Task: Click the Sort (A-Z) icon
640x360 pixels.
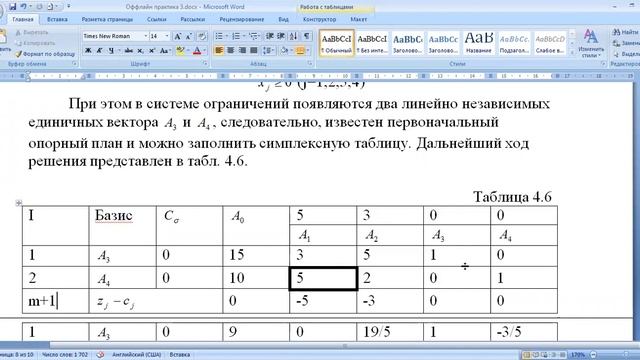Action: click(293, 36)
